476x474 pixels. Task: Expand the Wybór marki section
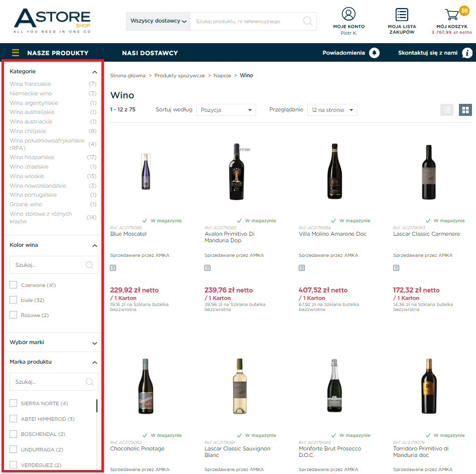[x=95, y=343]
